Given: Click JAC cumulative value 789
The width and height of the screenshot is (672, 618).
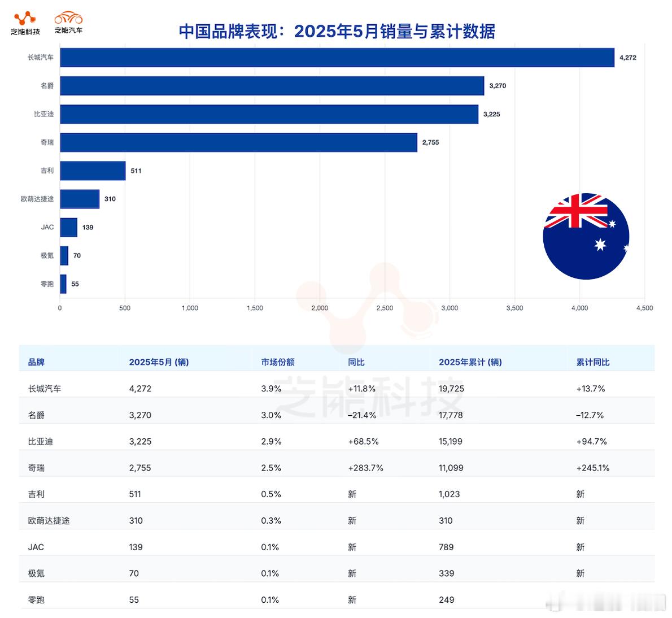Looking at the screenshot, I should 446,547.
